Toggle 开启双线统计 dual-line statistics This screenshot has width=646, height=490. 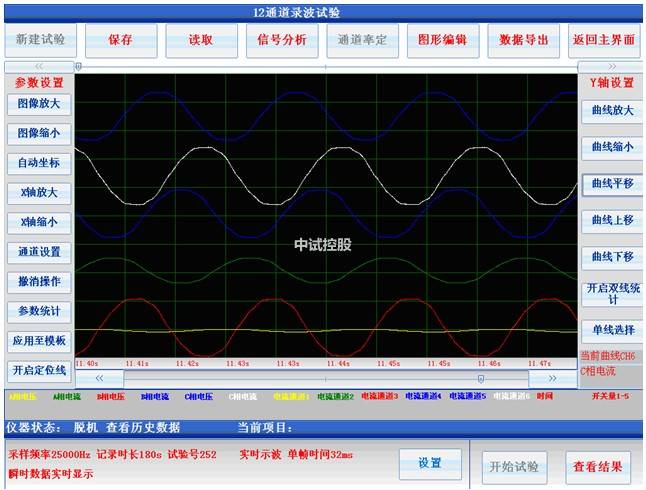pos(611,293)
